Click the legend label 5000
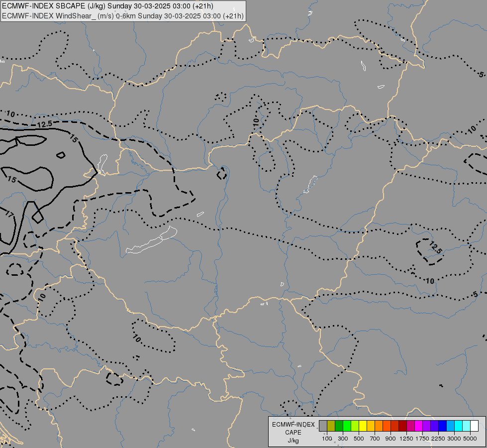The width and height of the screenshot is (487, 448). (470, 439)
